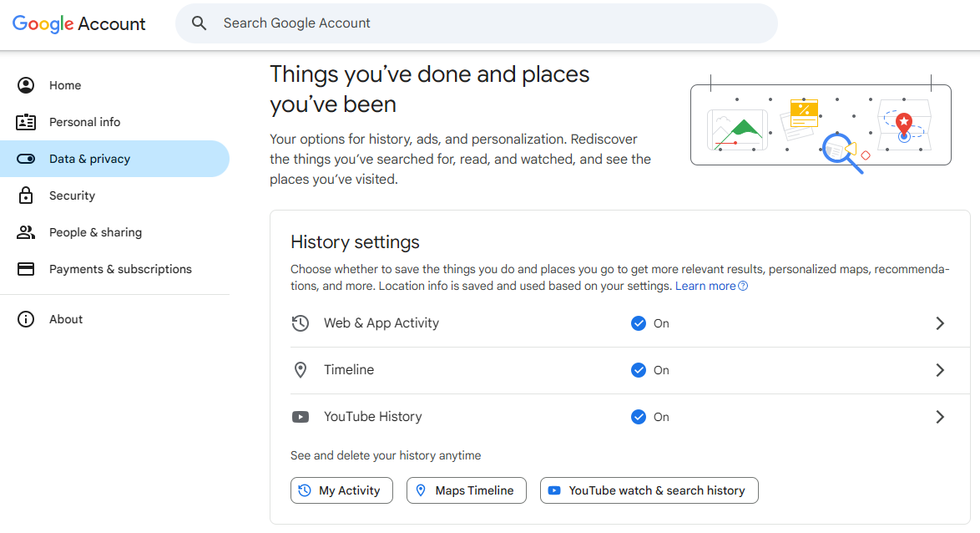Image resolution: width=980 pixels, height=533 pixels.
Task: Expand the Timeline row chevron arrow
Action: point(940,370)
